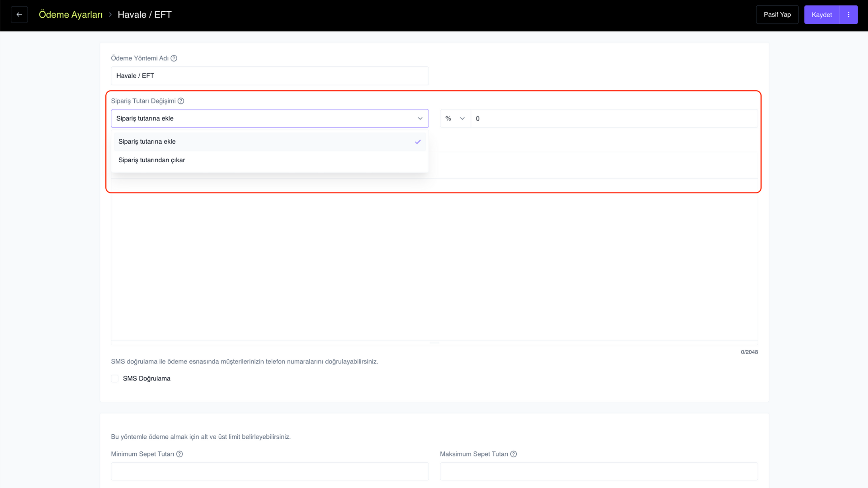Click the Ödeme Yöntemi Adı field with Havale / EFT
Screen dimensions: 868x488
tap(269, 76)
